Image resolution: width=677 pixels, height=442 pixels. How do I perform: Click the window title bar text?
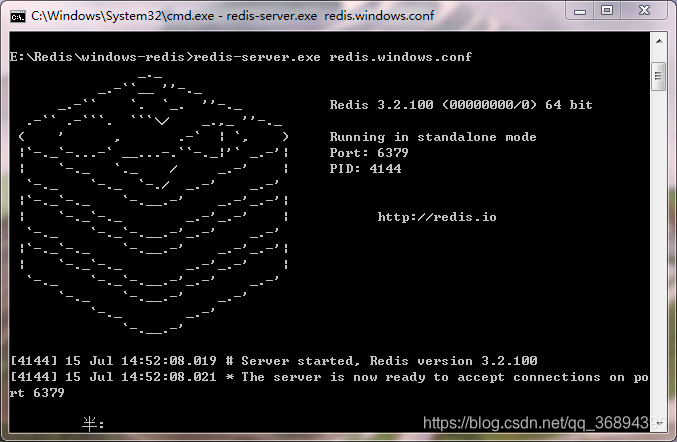232,16
